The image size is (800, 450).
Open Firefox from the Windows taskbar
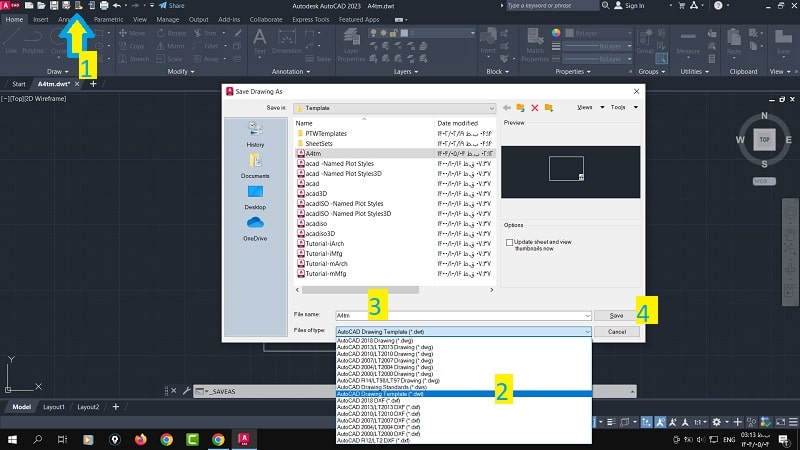[x=140, y=439]
